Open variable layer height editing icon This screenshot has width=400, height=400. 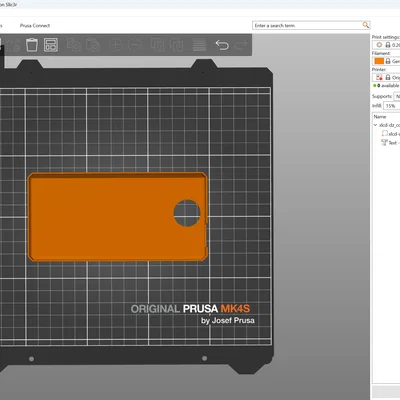[199, 45]
